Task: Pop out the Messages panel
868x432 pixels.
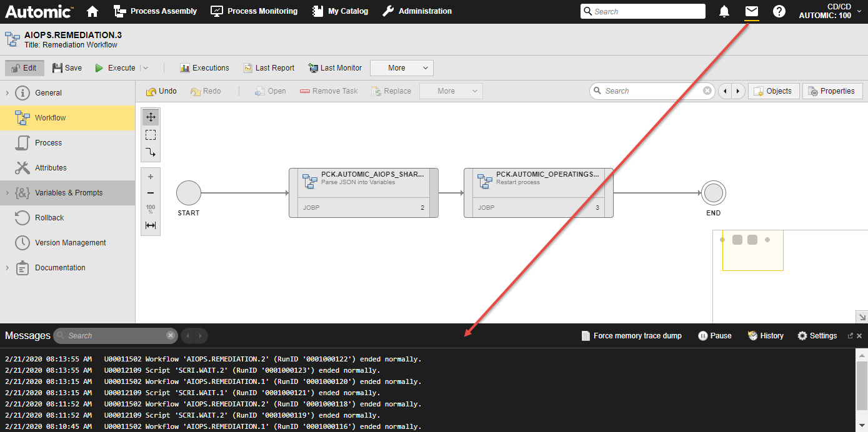Action: click(x=851, y=336)
